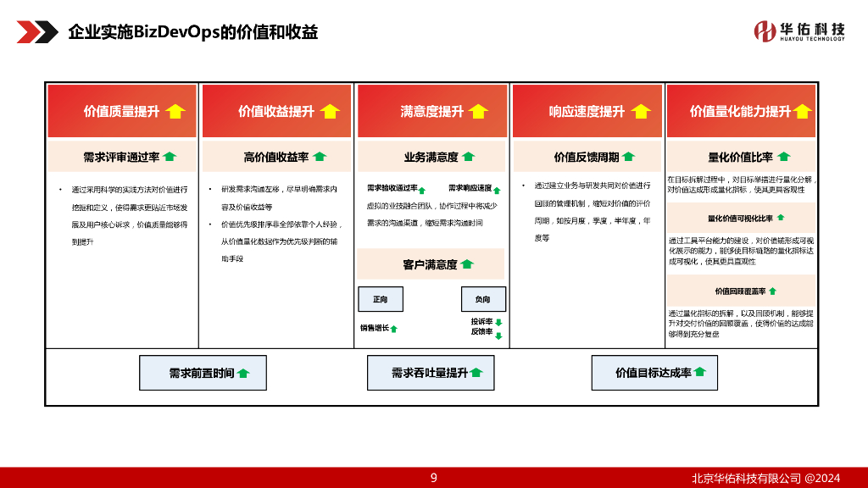Click the 价值回顾覆盖率 label
868x488 pixels.
click(x=740, y=291)
